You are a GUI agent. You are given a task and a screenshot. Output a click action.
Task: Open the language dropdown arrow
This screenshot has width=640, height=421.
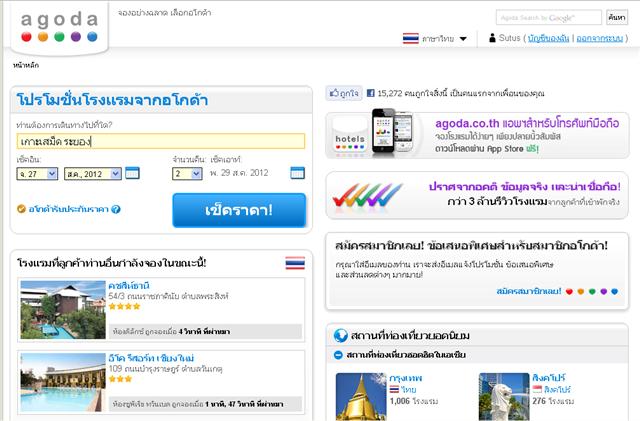[x=463, y=39]
